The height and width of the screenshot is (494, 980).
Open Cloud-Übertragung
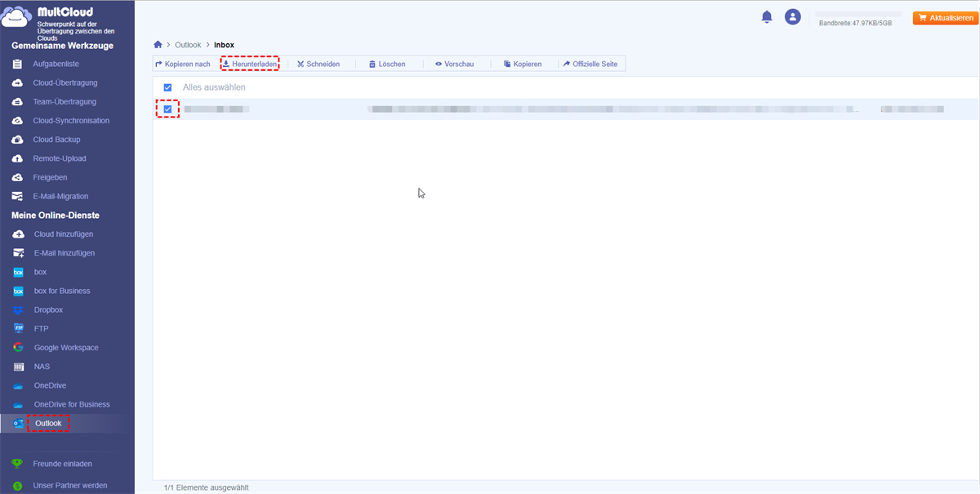click(65, 82)
